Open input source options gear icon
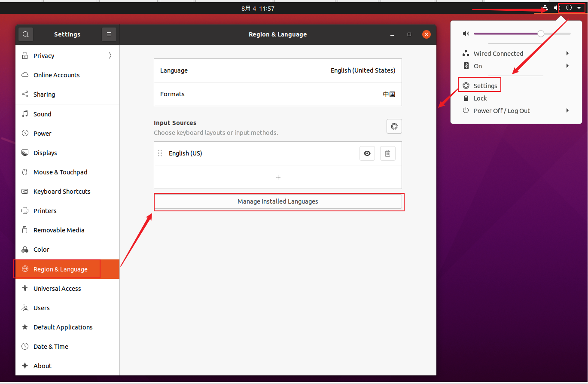The height and width of the screenshot is (384, 588). [x=394, y=126]
